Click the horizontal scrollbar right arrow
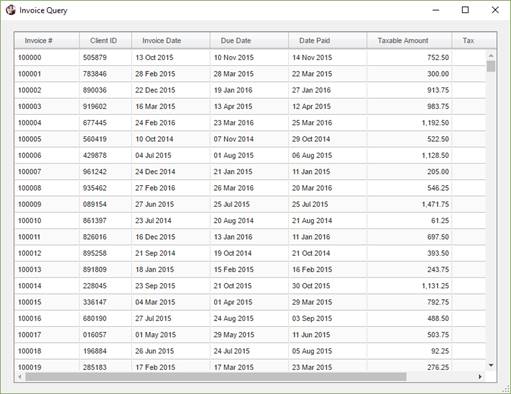 coord(480,377)
